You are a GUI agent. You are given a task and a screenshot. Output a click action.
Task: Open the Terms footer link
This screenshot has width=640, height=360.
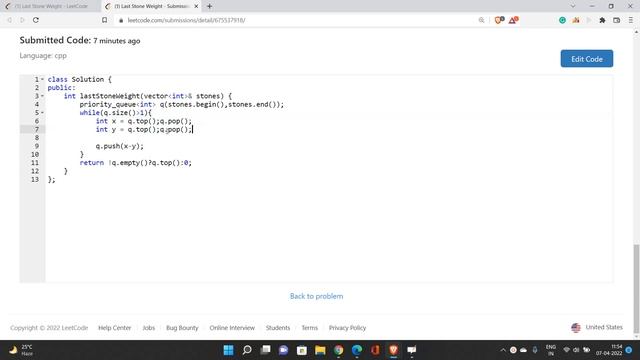(309, 328)
